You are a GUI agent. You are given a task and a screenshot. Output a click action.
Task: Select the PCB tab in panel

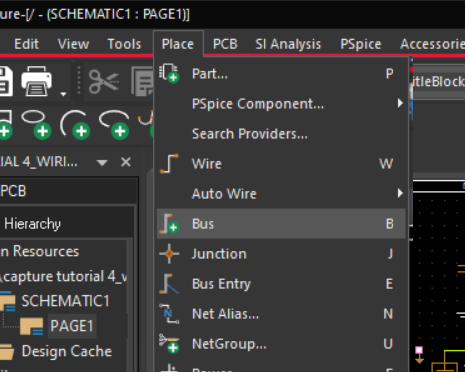tap(13, 191)
